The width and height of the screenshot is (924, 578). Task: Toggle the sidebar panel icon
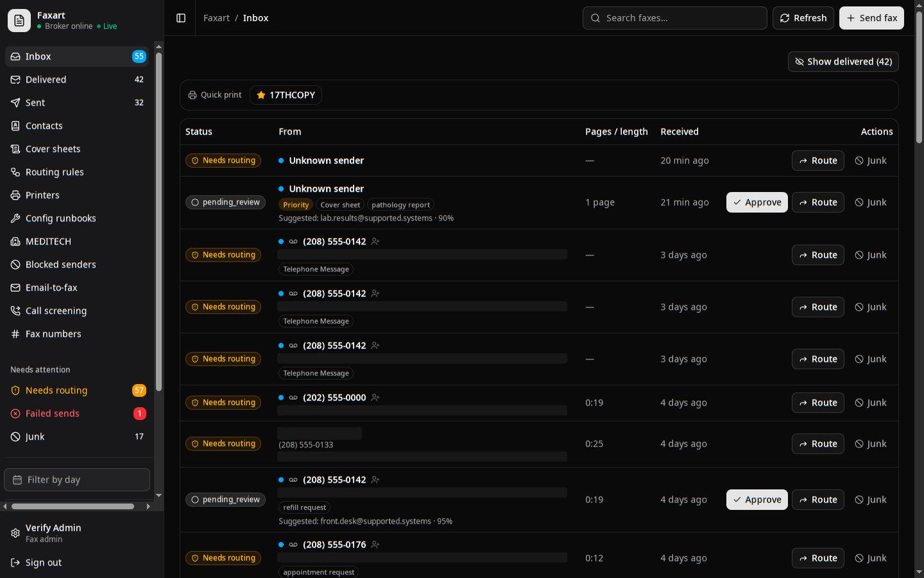point(181,18)
